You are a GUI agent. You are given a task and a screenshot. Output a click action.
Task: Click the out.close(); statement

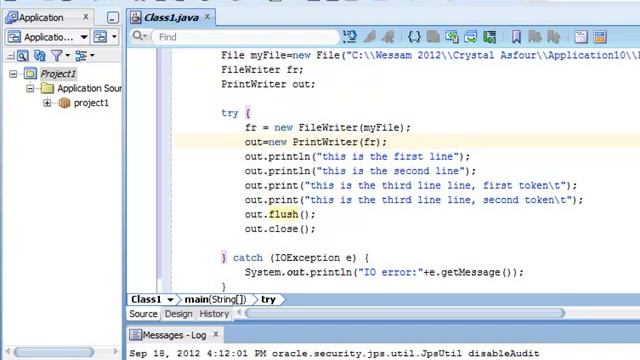click(280, 229)
